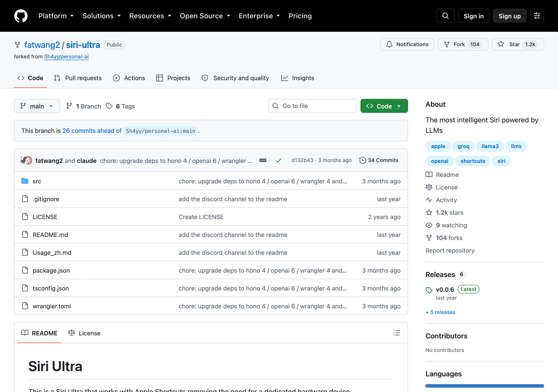
Task: Click the file icon beside README.md
Action: (x=25, y=234)
